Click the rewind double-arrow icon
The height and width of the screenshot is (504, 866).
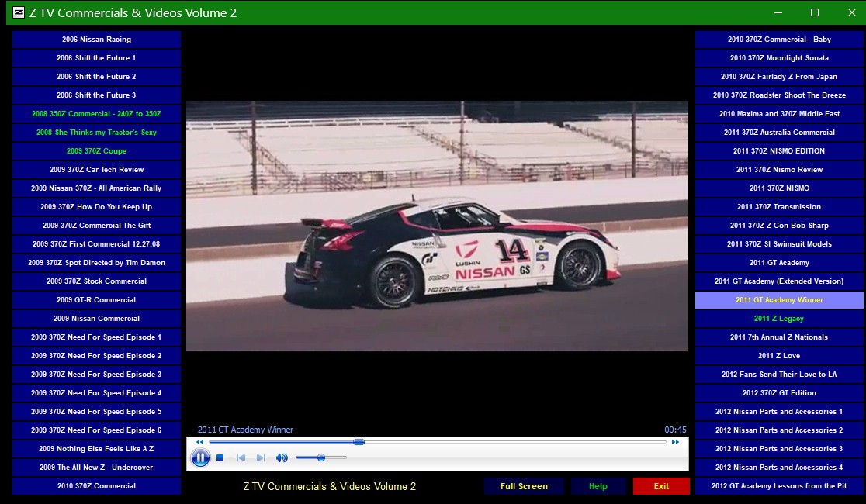click(x=199, y=442)
